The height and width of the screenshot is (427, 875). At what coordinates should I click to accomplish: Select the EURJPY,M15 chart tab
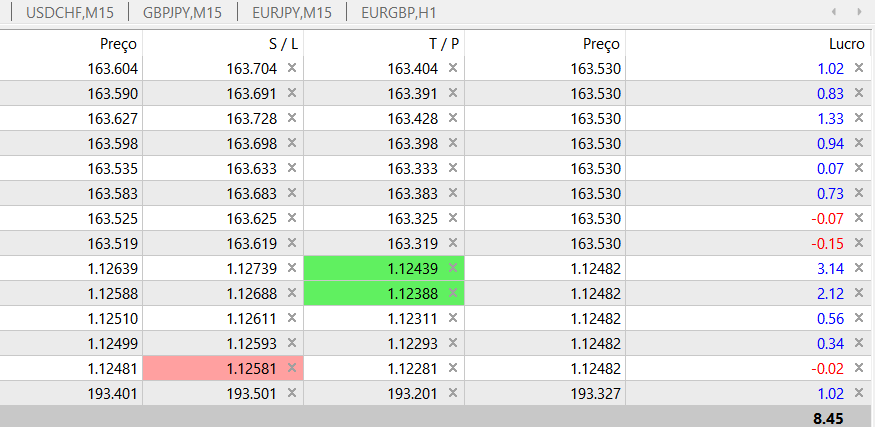(291, 13)
